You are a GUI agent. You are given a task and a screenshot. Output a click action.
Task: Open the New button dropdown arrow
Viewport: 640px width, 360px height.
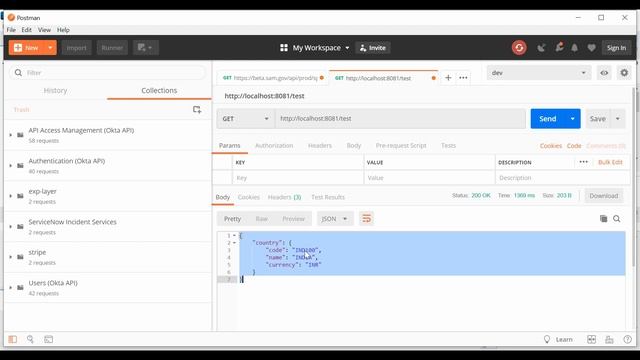50,48
